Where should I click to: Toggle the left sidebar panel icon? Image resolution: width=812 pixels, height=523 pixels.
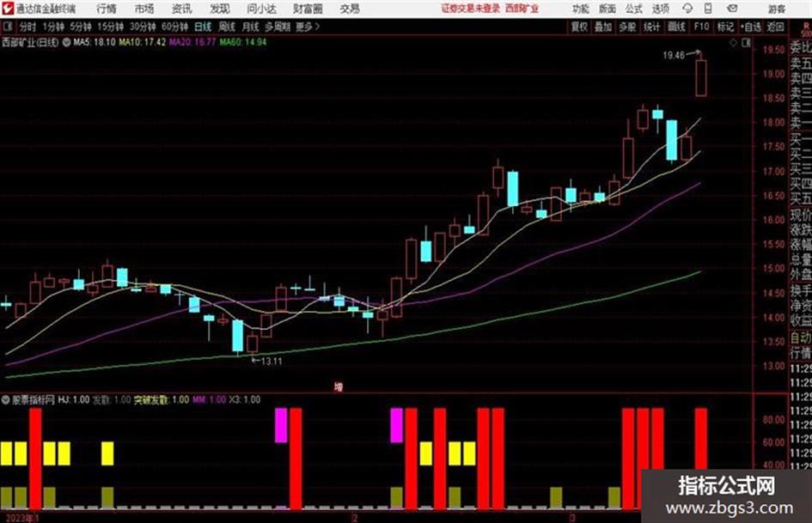tap(8, 27)
